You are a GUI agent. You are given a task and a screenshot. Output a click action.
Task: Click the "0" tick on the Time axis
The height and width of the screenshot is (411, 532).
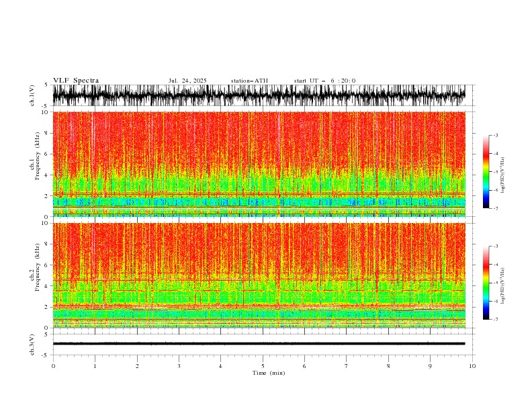(x=53, y=366)
